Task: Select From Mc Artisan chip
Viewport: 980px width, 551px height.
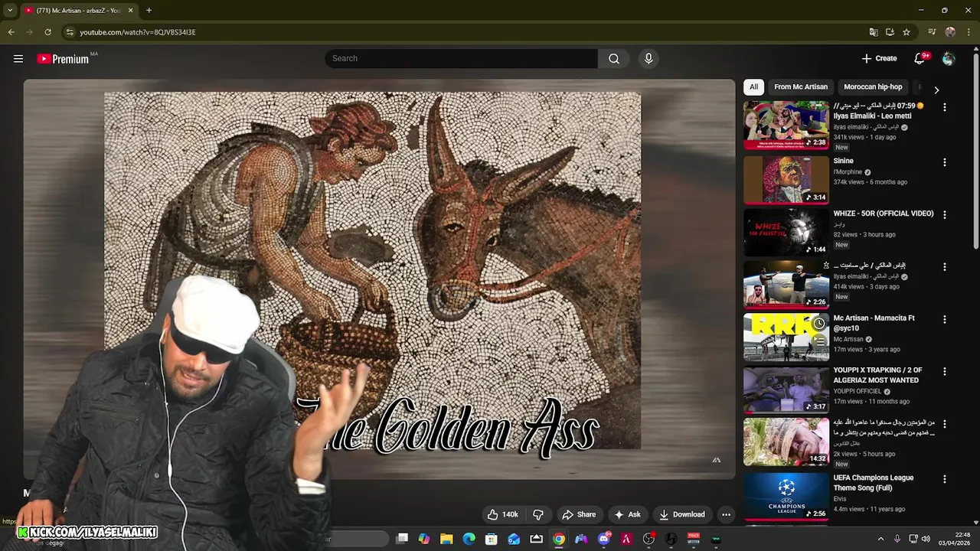Action: pos(801,87)
